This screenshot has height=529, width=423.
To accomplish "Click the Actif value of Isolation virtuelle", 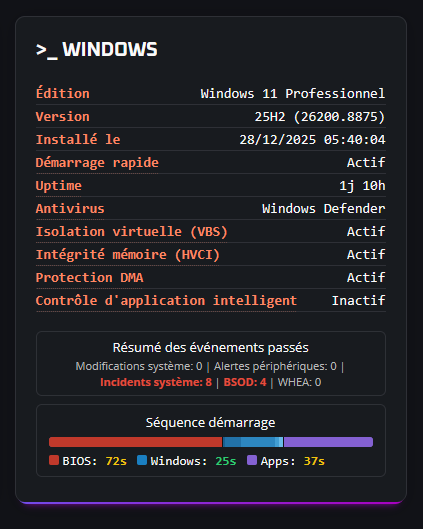I will (366, 231).
